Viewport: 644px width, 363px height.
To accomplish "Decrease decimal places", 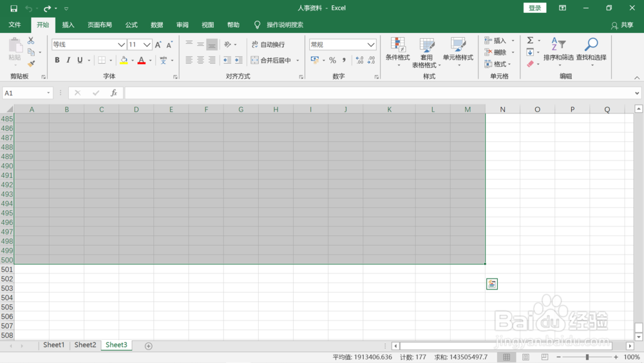I will tap(372, 61).
